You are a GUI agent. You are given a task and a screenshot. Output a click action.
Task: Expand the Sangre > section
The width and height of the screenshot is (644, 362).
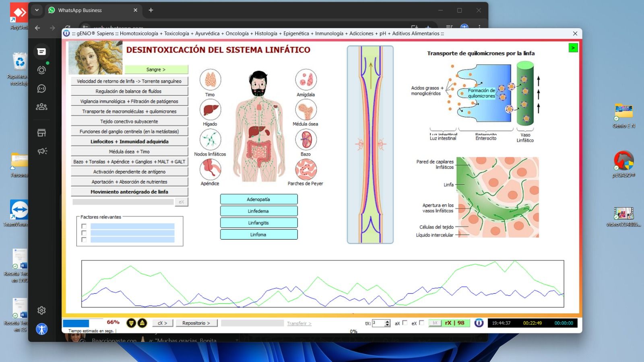click(x=156, y=70)
